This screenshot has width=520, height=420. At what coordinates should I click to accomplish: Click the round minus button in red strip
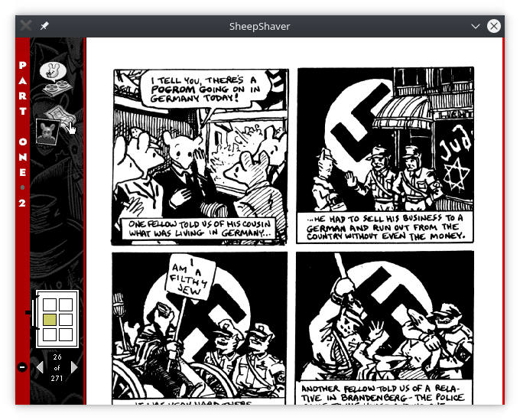(22, 368)
